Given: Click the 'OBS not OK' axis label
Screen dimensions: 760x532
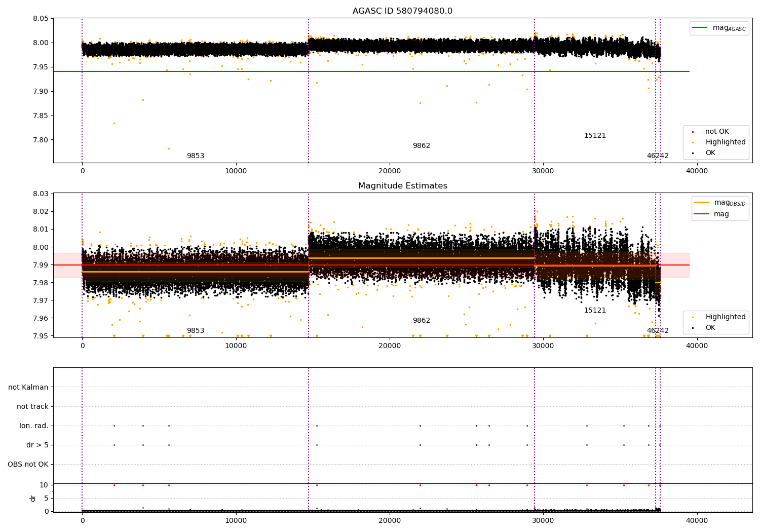Looking at the screenshot, I should point(28,464).
